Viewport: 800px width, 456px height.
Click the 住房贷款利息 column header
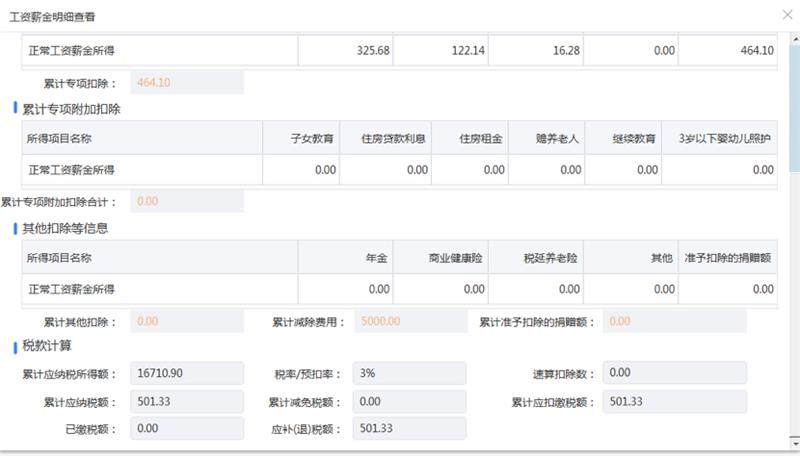[x=394, y=138]
